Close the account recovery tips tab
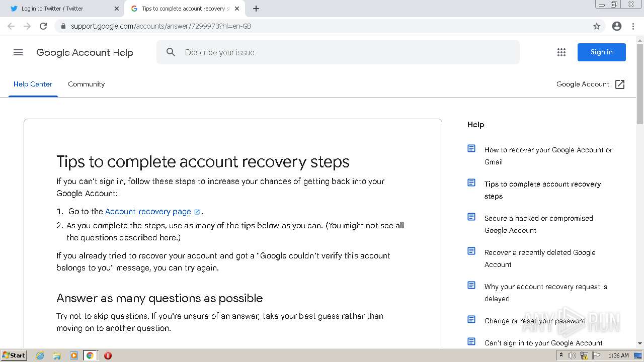644x362 pixels. [x=237, y=9]
